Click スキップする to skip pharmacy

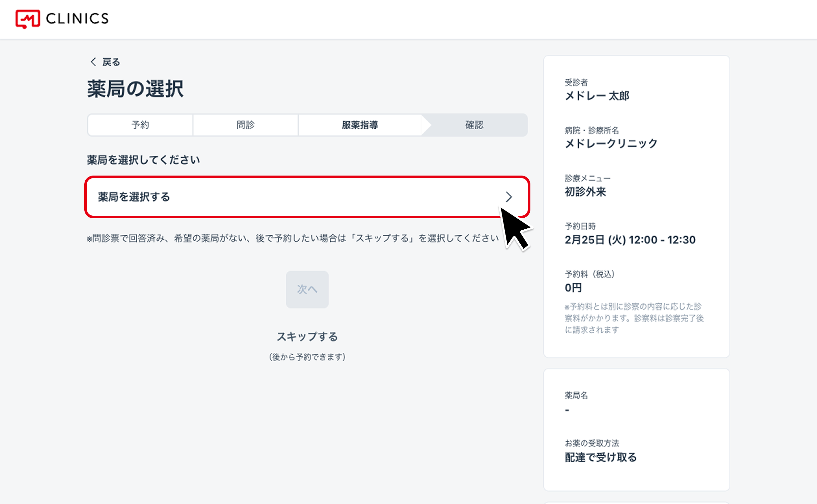tap(307, 337)
